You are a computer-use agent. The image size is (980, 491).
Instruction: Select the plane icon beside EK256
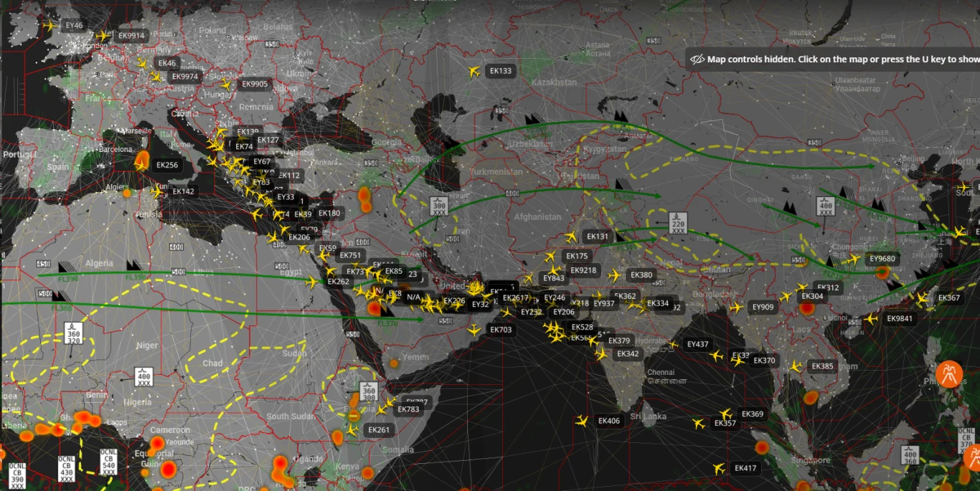click(141, 165)
